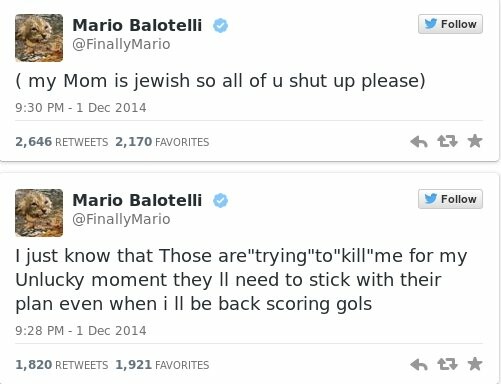The width and height of the screenshot is (501, 384).
Task: Follow Mario Balotelli from second tweet
Action: pyautogui.click(x=450, y=199)
